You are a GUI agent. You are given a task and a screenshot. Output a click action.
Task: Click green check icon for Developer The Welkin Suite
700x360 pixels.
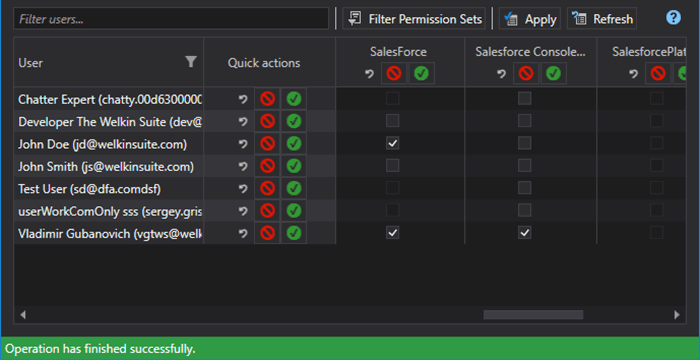pos(294,121)
